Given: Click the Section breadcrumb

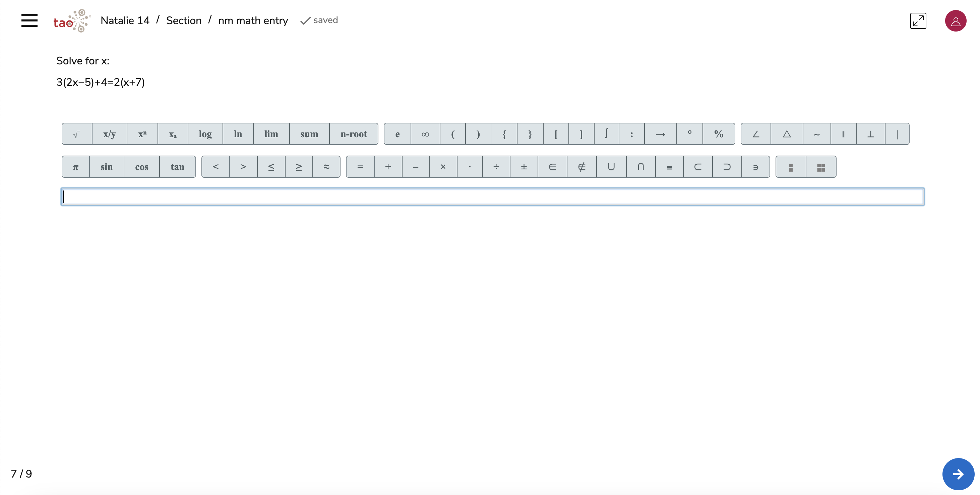Looking at the screenshot, I should [184, 20].
